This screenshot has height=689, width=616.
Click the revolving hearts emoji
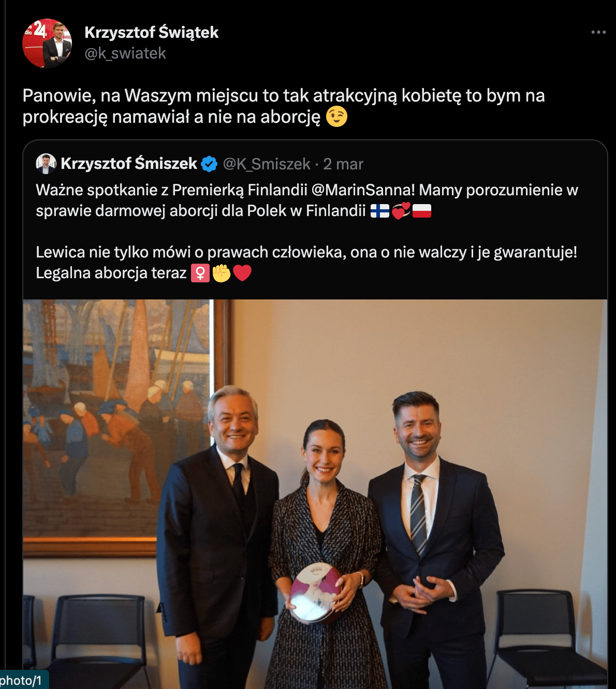401,211
